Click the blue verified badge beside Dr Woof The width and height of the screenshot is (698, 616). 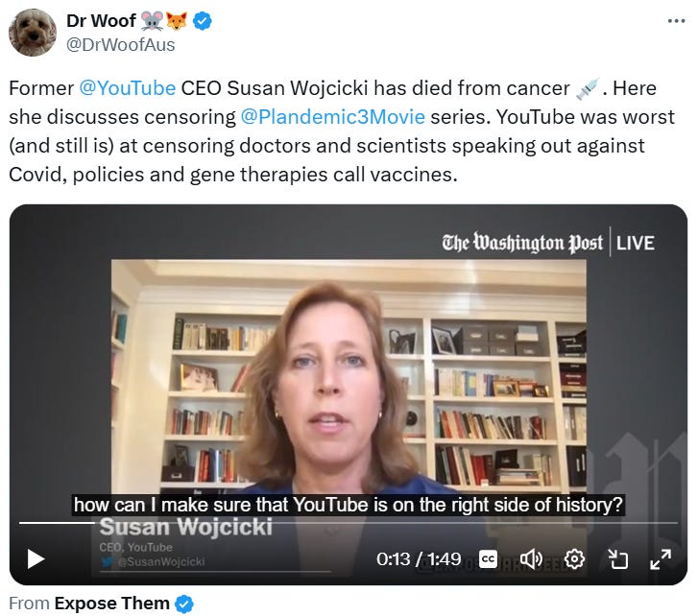[x=203, y=21]
